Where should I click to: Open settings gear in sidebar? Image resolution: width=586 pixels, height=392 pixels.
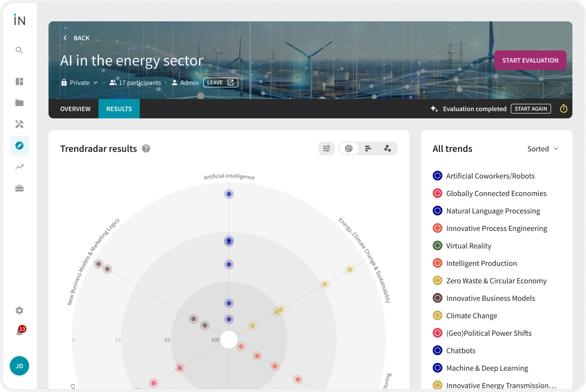click(x=19, y=310)
